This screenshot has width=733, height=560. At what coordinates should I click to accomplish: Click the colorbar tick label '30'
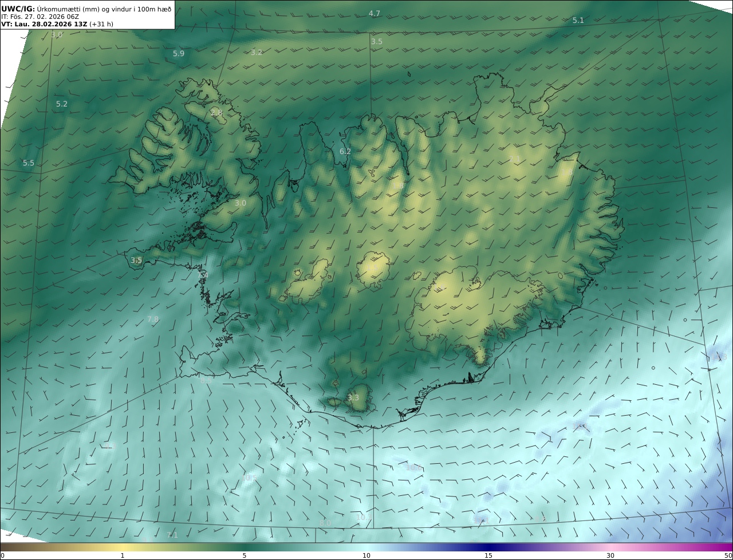click(610, 555)
